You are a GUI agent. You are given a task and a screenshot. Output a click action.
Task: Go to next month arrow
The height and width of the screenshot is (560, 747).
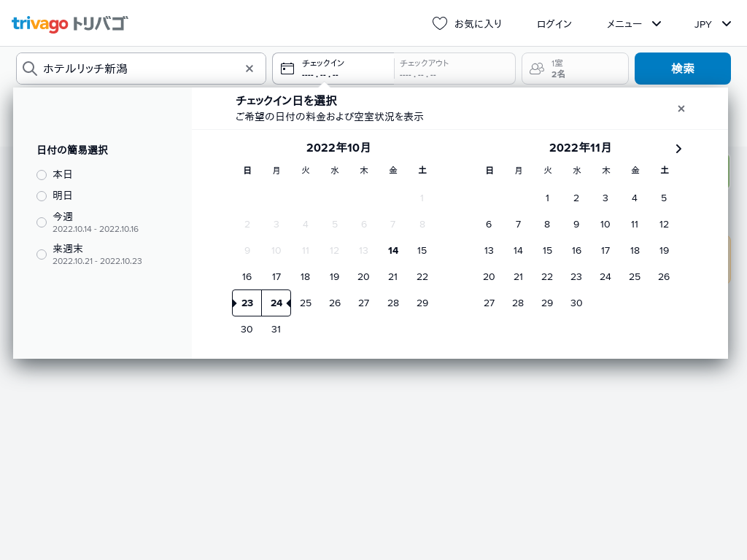point(678,149)
